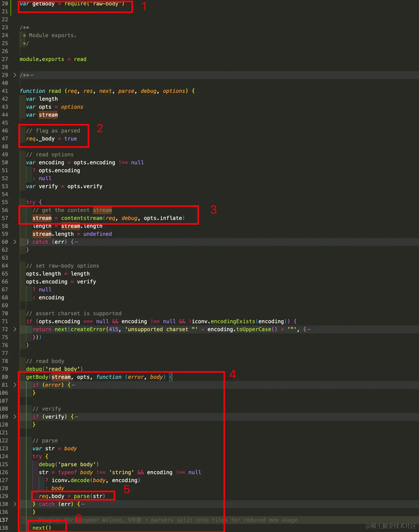Click line number 57 in the gutter
This screenshot has width=419, height=532.
pos(5,218)
